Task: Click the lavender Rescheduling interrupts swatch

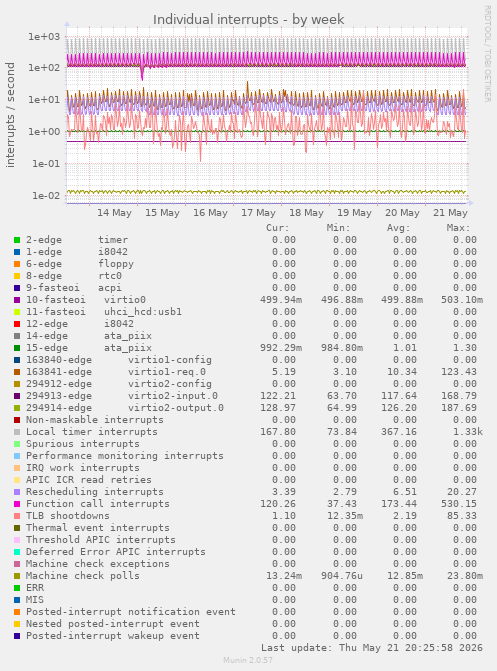Action: 17,492
